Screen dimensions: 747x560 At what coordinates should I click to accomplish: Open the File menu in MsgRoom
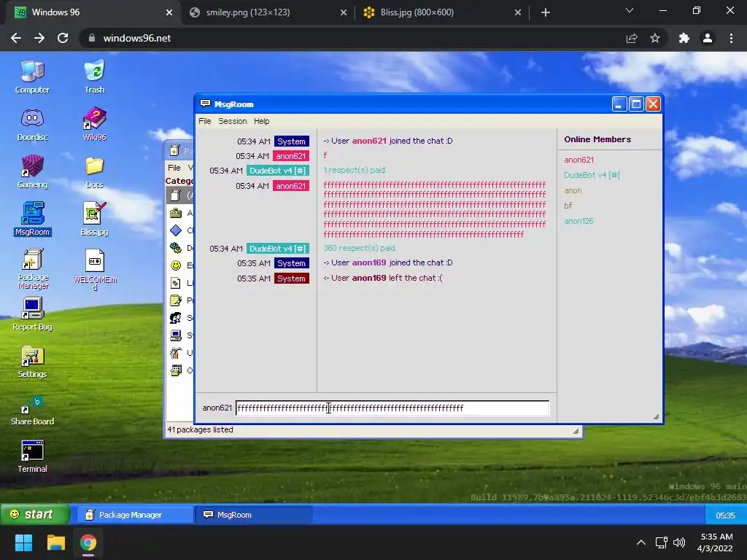(x=204, y=121)
